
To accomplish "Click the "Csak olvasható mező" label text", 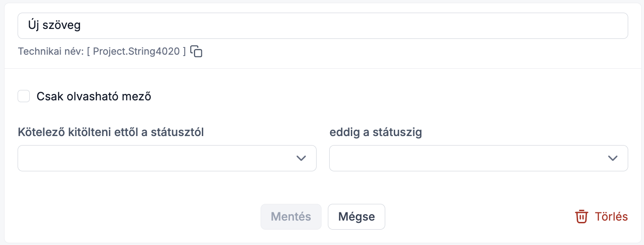I will (x=94, y=96).
